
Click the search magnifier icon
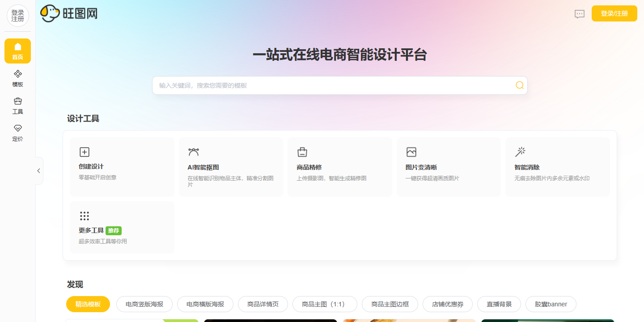[x=520, y=85]
